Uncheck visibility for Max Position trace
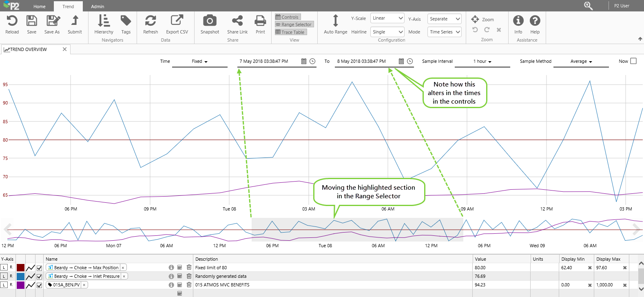This screenshot has width=644, height=297. (x=39, y=268)
